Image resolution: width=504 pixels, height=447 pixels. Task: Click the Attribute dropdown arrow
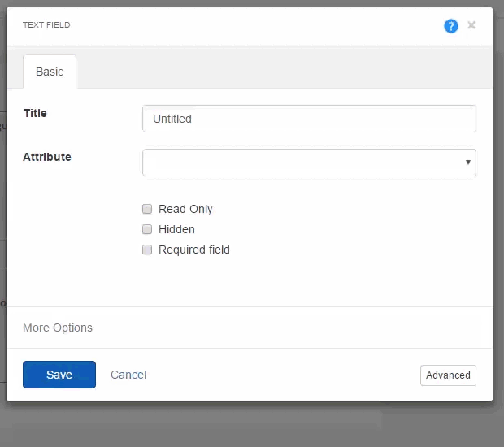(468, 163)
